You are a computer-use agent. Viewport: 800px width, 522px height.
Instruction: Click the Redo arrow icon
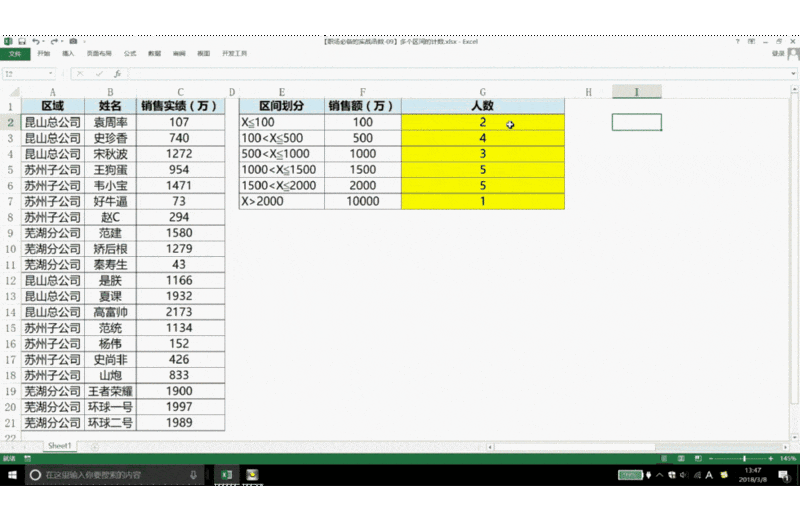[x=52, y=41]
